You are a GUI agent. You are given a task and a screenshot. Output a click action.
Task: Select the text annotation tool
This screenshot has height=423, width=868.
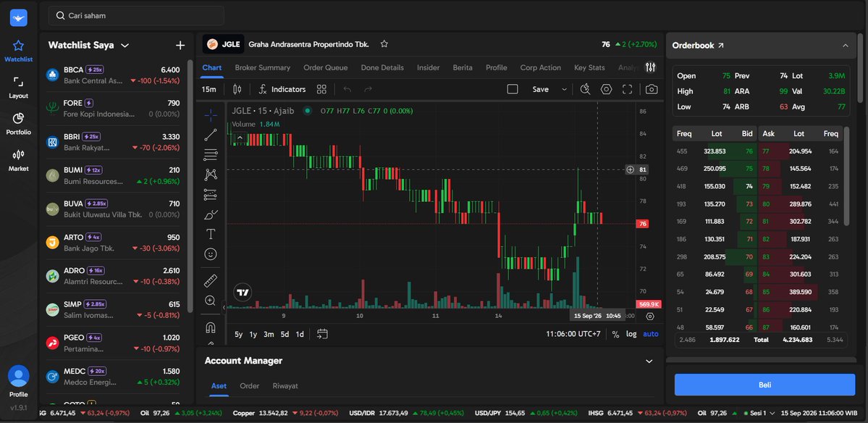(x=211, y=234)
